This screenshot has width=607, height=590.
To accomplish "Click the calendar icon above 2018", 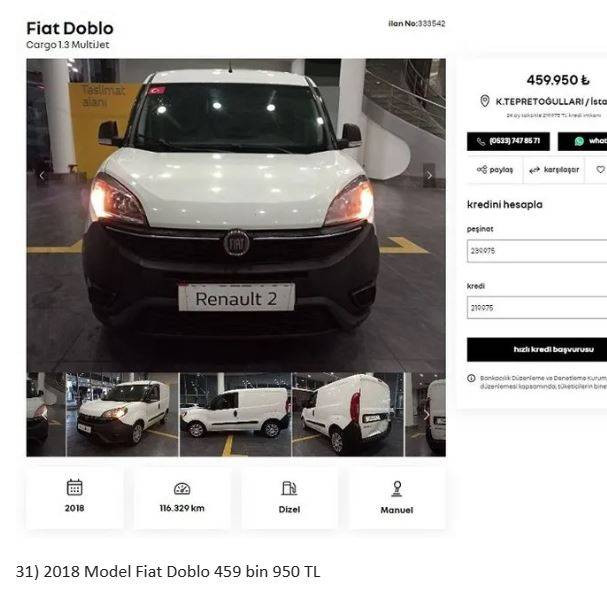I will coord(74,487).
